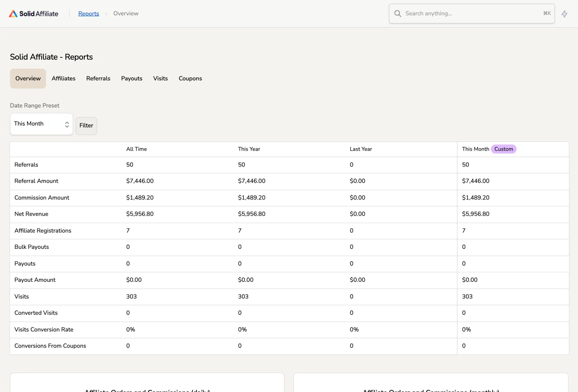578x392 pixels.
Task: Click the search magnifier icon
Action: point(398,14)
